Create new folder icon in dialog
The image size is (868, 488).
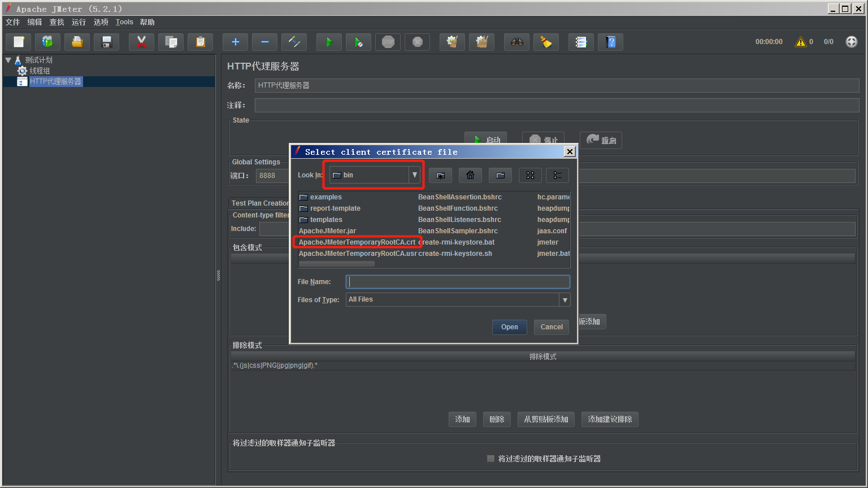[x=500, y=176]
